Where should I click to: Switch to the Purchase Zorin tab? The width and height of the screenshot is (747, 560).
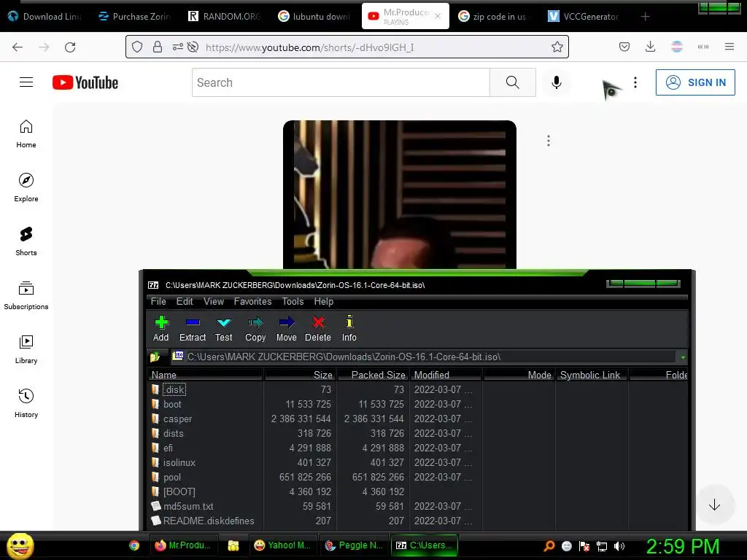coord(134,16)
